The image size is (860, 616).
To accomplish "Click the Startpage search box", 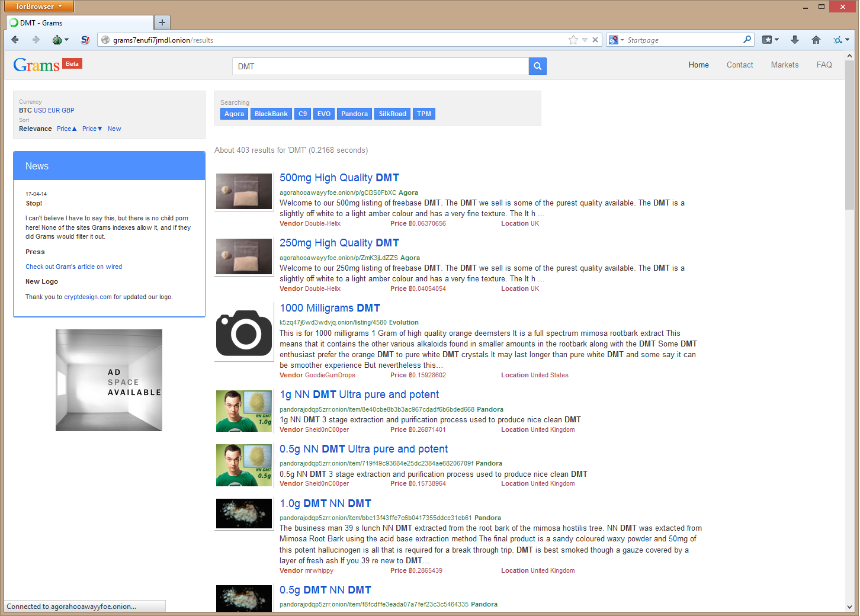I will (681, 40).
